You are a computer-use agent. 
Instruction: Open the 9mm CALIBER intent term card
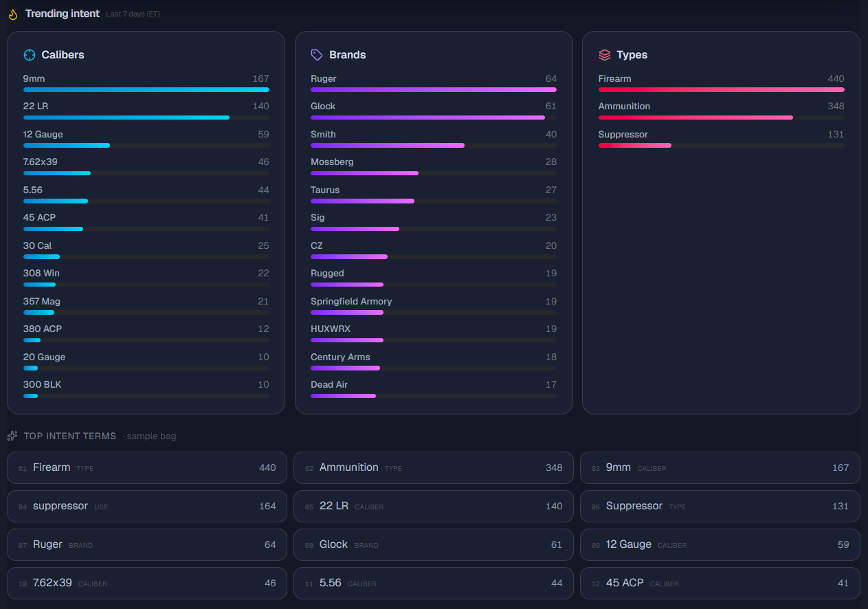[x=720, y=467]
